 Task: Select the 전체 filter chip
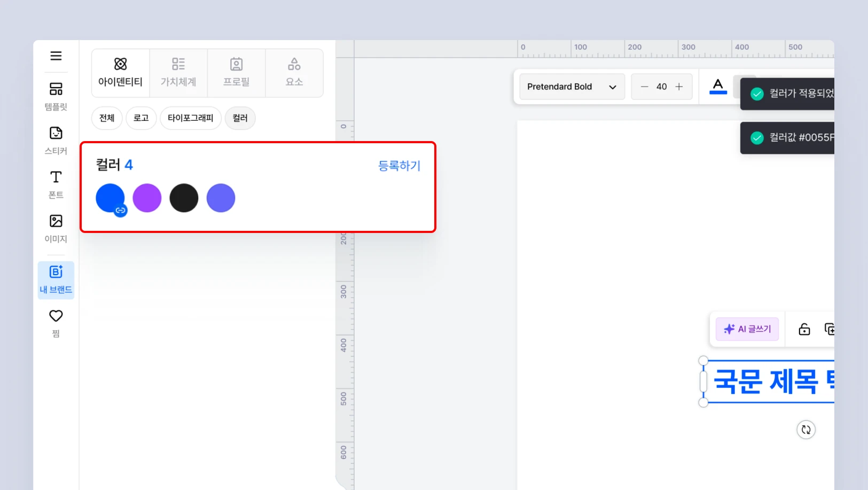click(107, 118)
